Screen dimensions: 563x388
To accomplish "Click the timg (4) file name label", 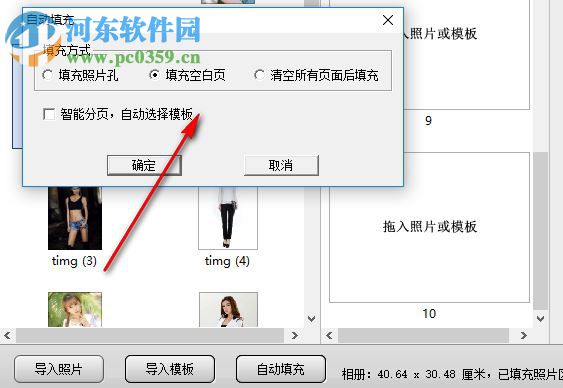I will [x=227, y=261].
